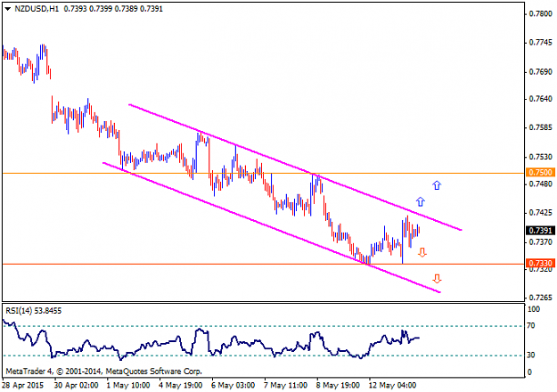Click the 0.7370 price scale value
Viewport: 557px width, 392px height.
(541, 241)
